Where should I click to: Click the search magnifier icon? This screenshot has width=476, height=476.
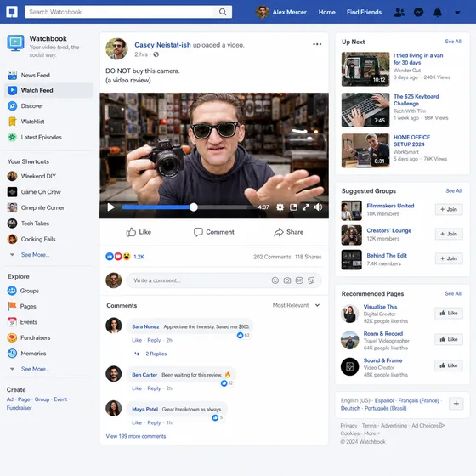[223, 12]
